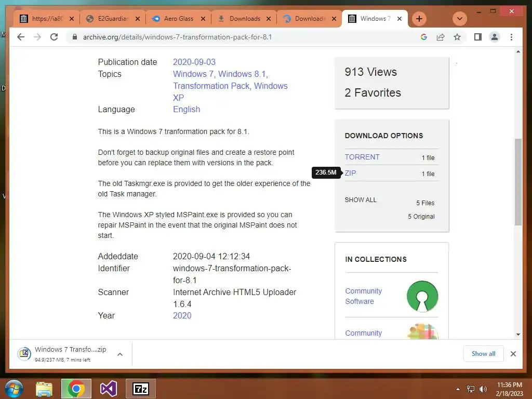Click the Google icon in address bar
Image resolution: width=532 pixels, height=399 pixels.
coord(424,37)
